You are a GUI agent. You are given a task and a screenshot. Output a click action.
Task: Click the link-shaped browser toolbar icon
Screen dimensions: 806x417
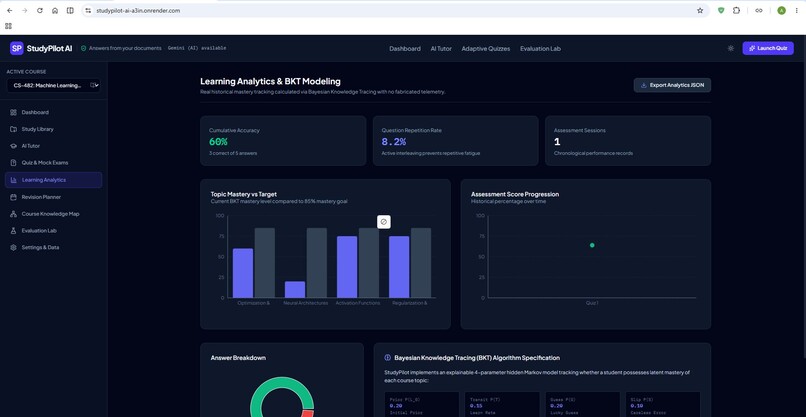(x=759, y=10)
